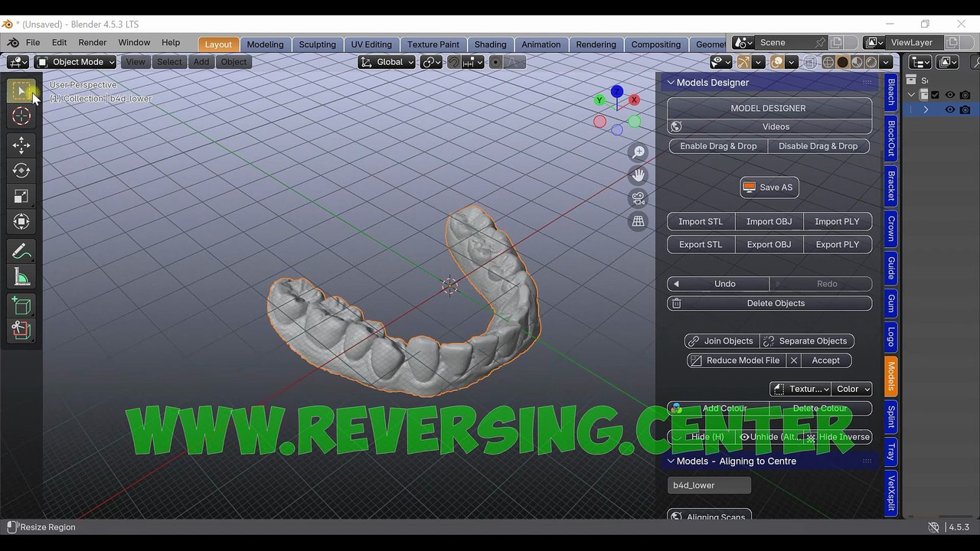Activate the 3D Cursor tool
This screenshot has width=980, height=551.
tap(21, 116)
